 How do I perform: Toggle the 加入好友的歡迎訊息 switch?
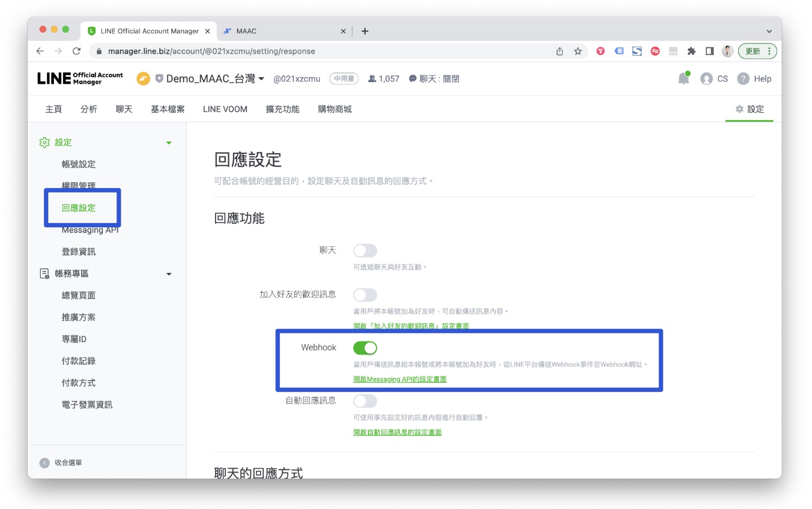coord(365,295)
